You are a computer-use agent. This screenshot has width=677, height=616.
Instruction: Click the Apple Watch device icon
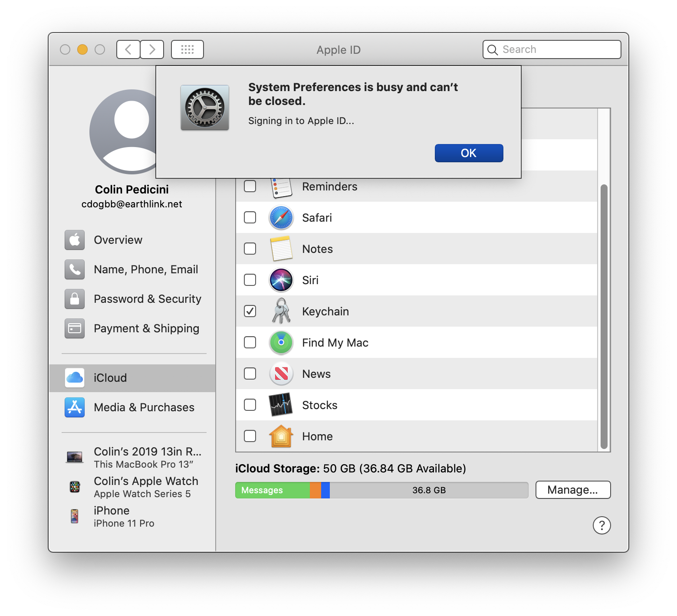pos(75,487)
